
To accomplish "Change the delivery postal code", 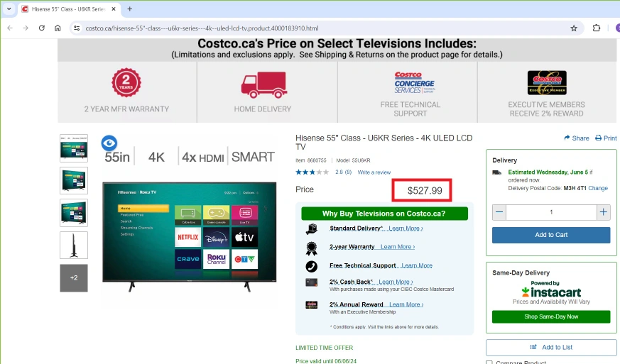I will point(598,188).
